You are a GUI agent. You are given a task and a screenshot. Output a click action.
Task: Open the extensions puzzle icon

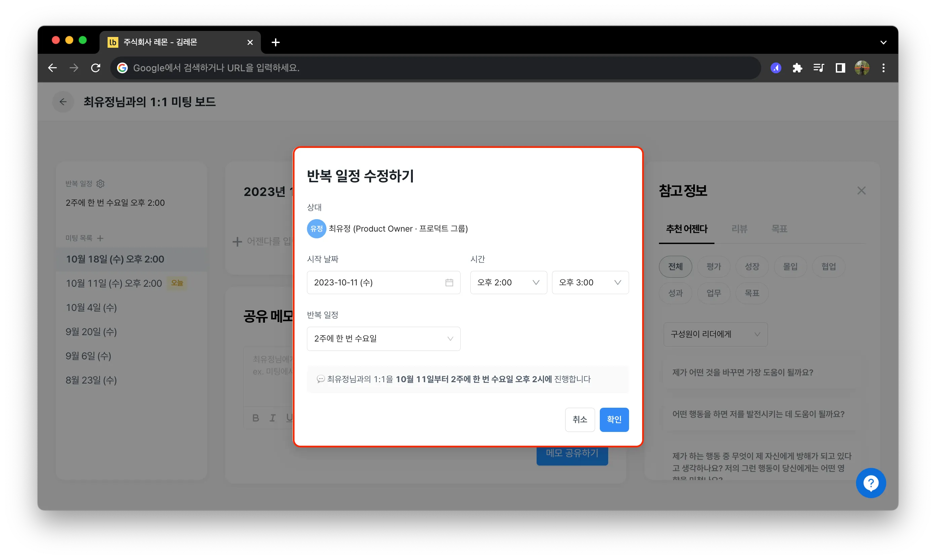[797, 68]
